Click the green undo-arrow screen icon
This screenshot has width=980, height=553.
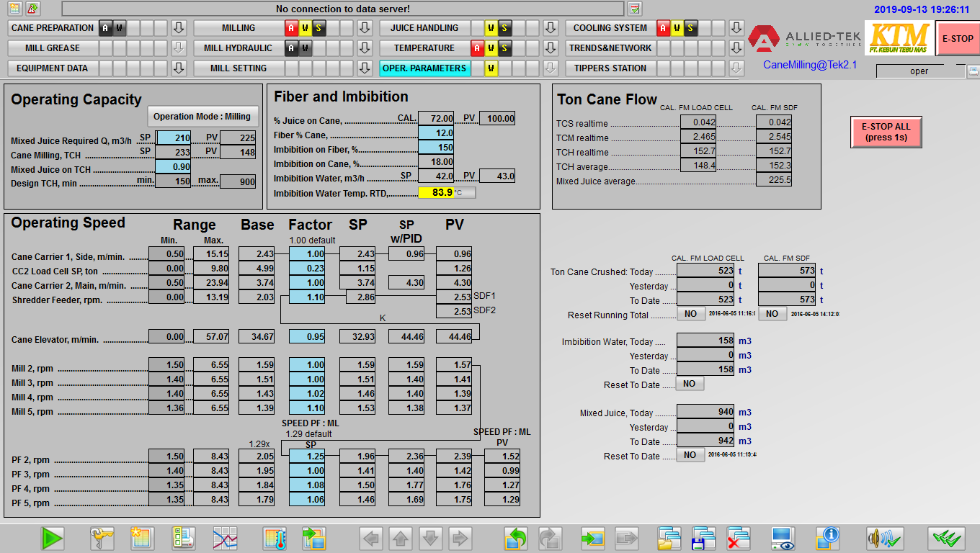coord(516,538)
